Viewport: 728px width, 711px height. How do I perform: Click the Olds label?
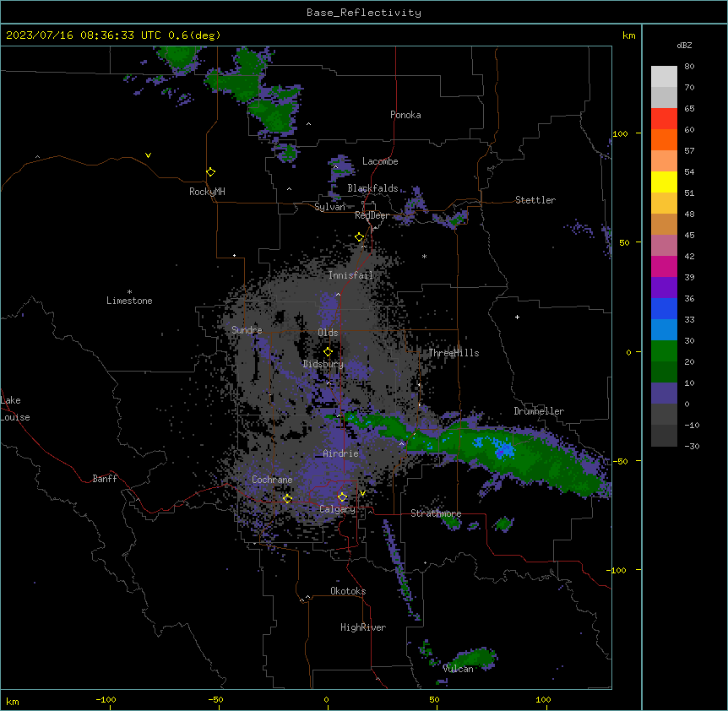point(328,333)
